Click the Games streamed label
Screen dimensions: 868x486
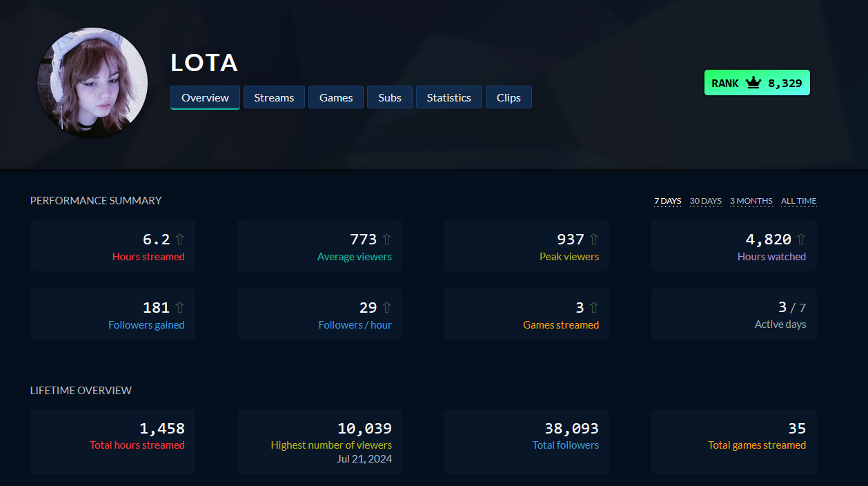tap(561, 324)
